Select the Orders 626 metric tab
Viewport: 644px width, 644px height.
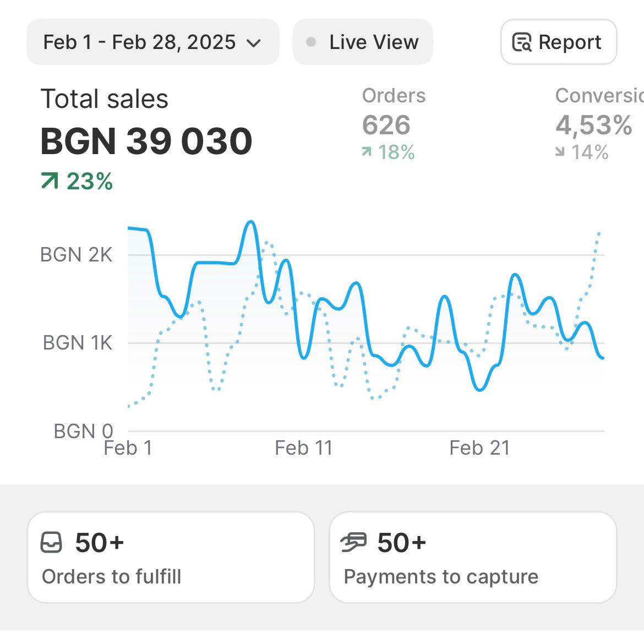394,124
